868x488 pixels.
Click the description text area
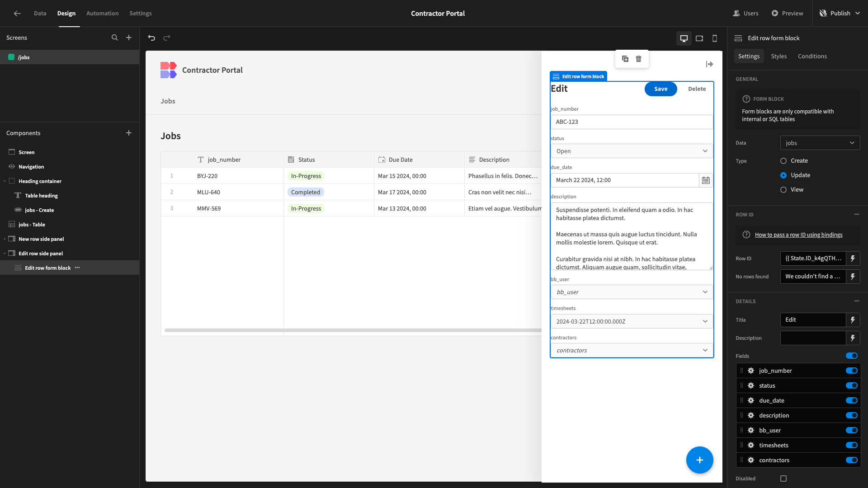632,236
